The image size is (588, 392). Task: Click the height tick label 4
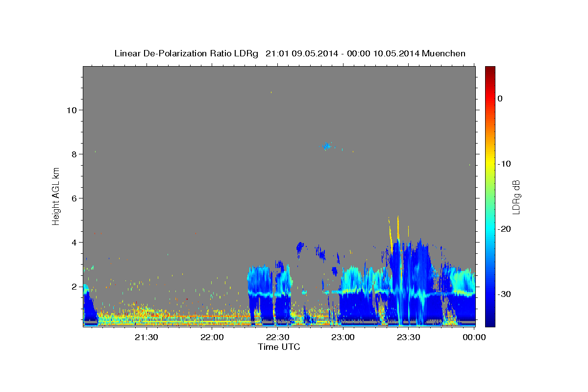[74, 242]
